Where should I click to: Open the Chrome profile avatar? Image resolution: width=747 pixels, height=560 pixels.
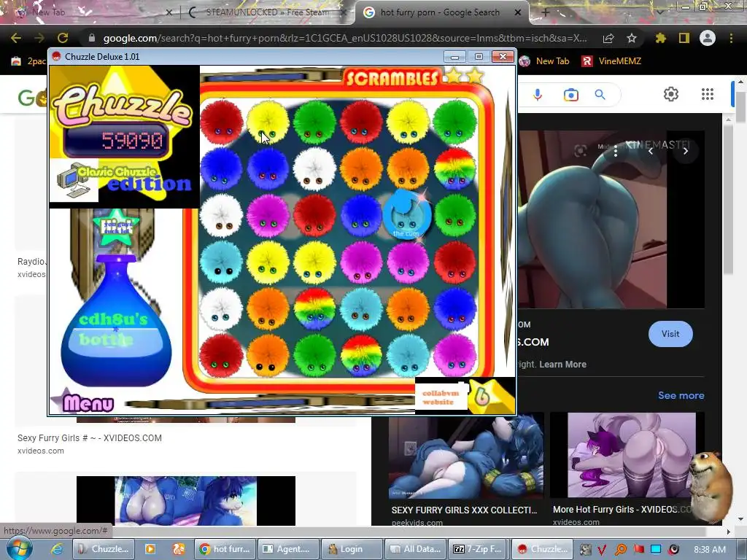(x=708, y=38)
